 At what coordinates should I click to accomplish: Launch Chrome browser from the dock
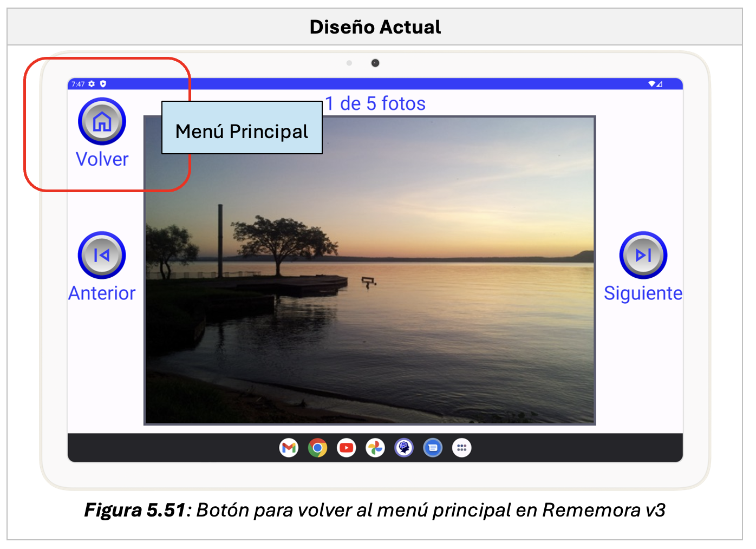[x=317, y=448]
